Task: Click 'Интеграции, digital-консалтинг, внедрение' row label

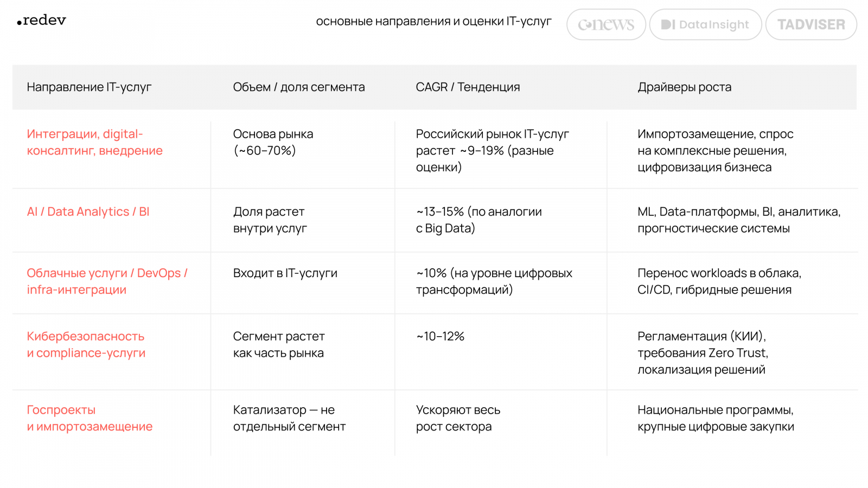Action: tap(94, 142)
